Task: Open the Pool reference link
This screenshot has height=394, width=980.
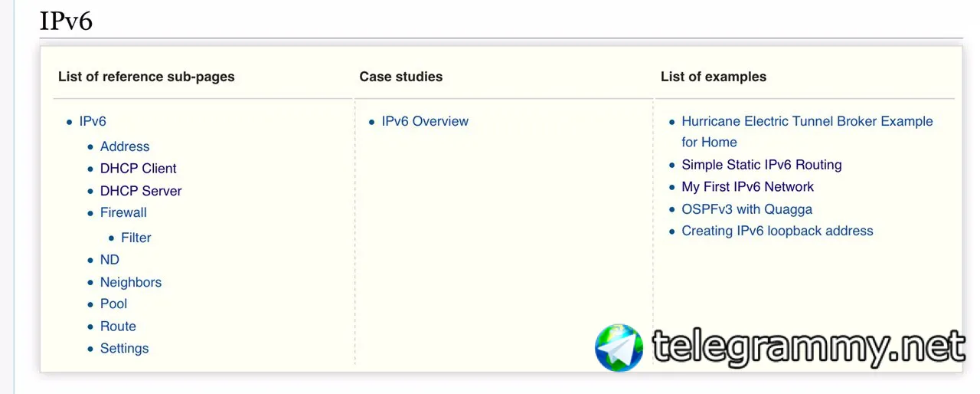Action: (113, 304)
